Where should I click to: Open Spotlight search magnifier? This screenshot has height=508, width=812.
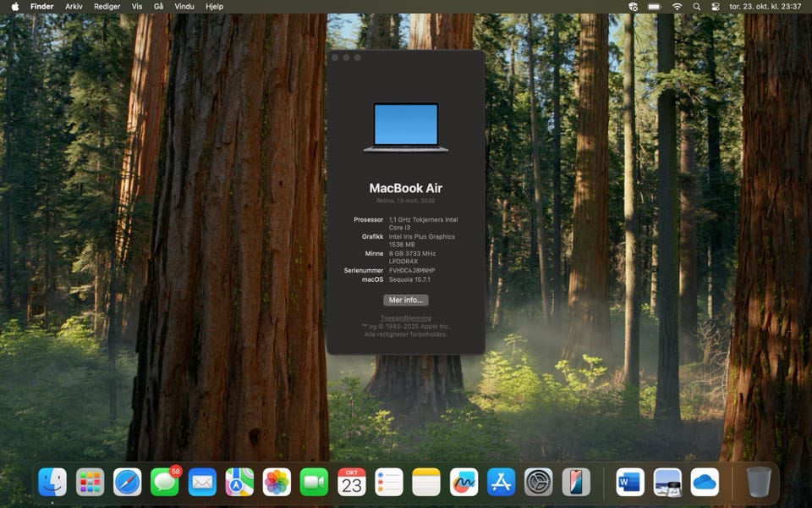[696, 7]
